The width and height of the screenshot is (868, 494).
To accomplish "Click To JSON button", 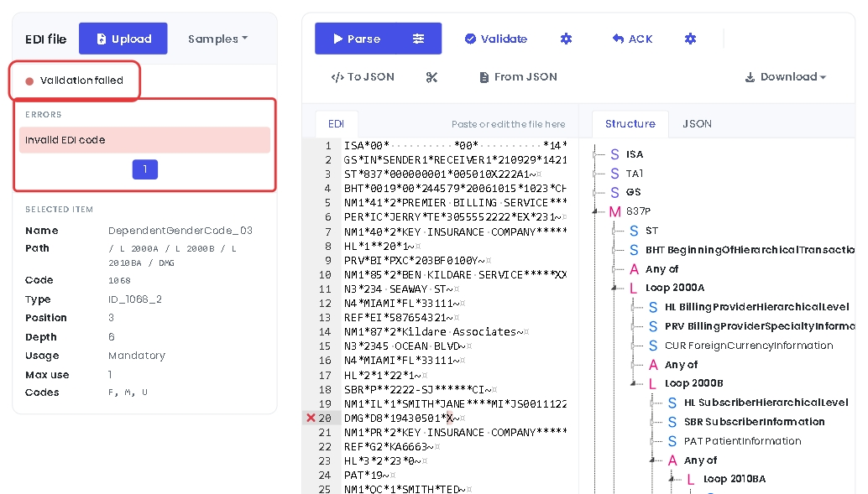I will click(x=363, y=77).
